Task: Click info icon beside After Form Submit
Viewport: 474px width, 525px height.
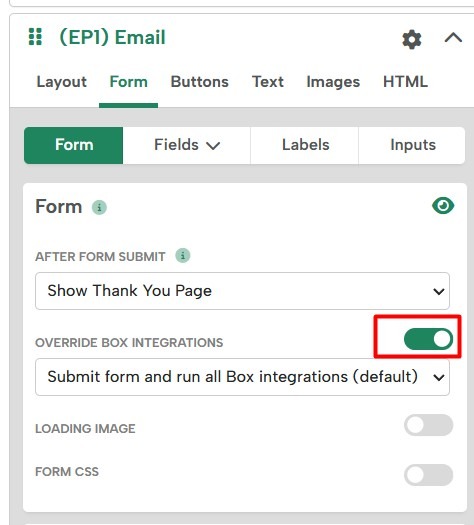Action: click(x=183, y=256)
